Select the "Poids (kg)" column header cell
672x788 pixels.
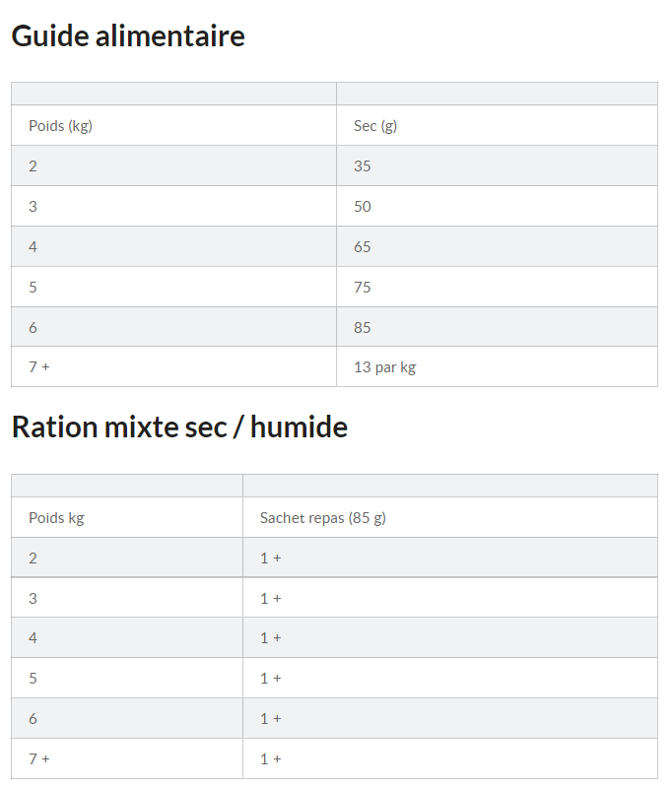pos(60,125)
